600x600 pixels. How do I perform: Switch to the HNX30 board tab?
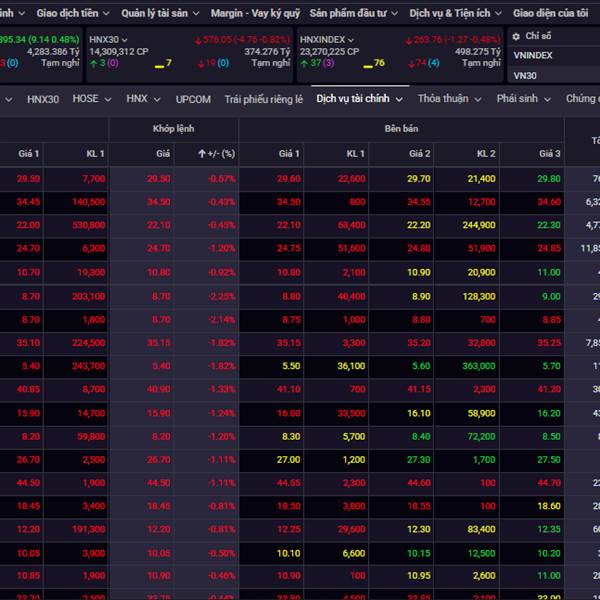coord(43,99)
